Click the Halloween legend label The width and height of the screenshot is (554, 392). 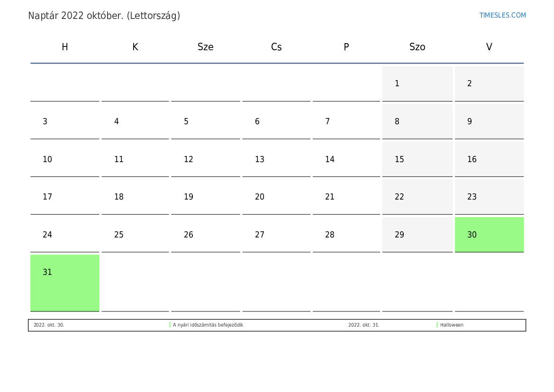coord(452,325)
